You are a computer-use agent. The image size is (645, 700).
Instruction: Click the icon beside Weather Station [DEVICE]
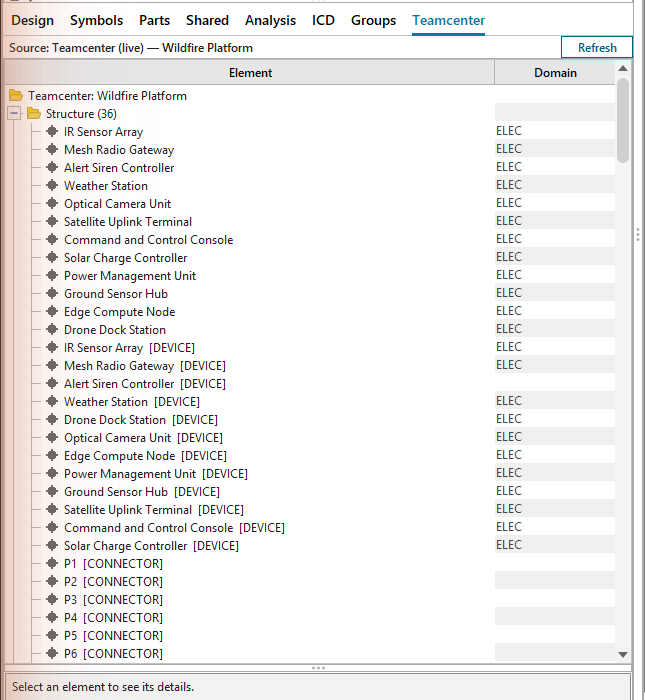52,401
